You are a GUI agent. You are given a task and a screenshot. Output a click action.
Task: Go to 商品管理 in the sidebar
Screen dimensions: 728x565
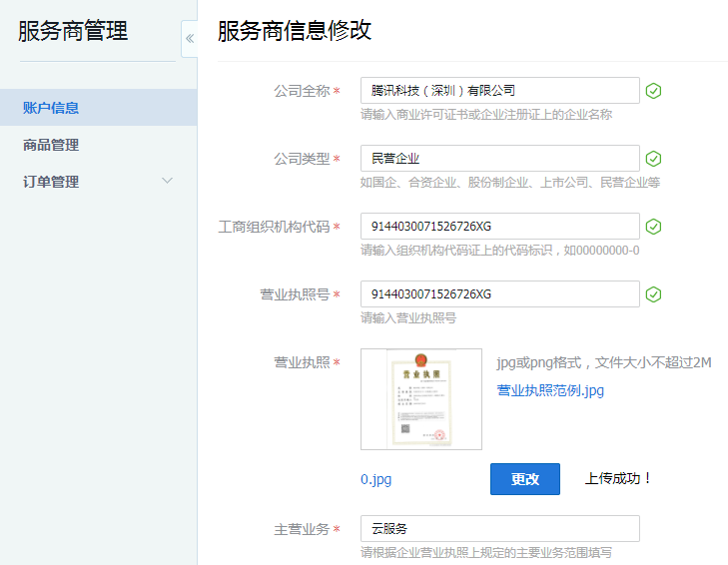coord(51,145)
